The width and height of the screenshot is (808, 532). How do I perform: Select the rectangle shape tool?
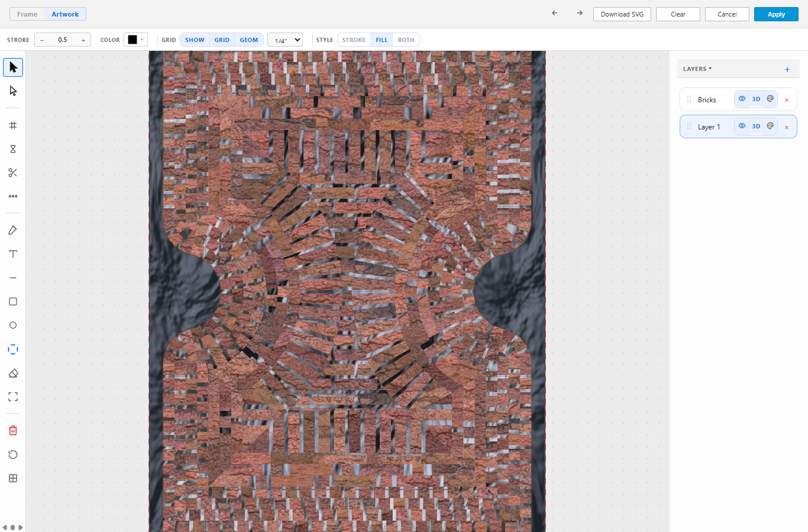tap(13, 301)
